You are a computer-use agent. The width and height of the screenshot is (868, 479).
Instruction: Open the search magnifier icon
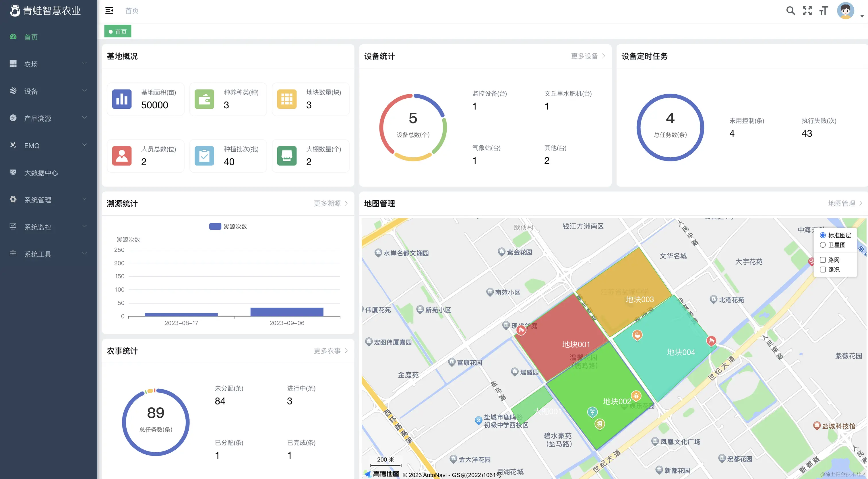click(790, 10)
